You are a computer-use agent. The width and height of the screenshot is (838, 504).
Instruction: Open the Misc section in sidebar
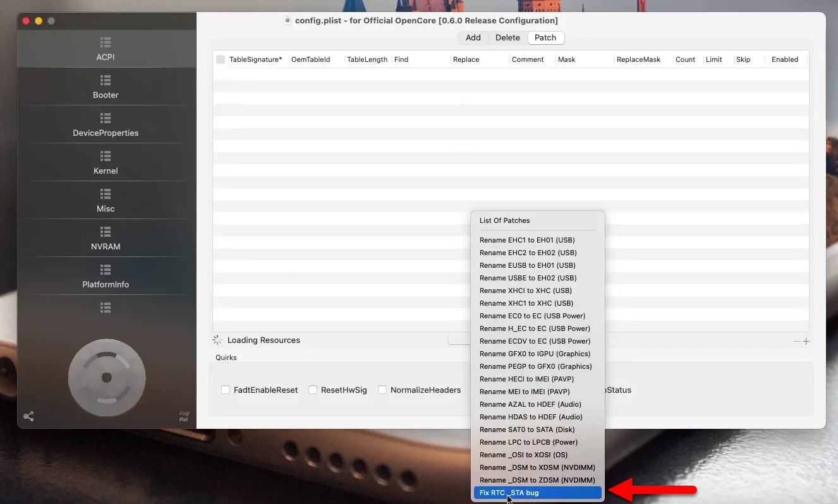click(106, 200)
